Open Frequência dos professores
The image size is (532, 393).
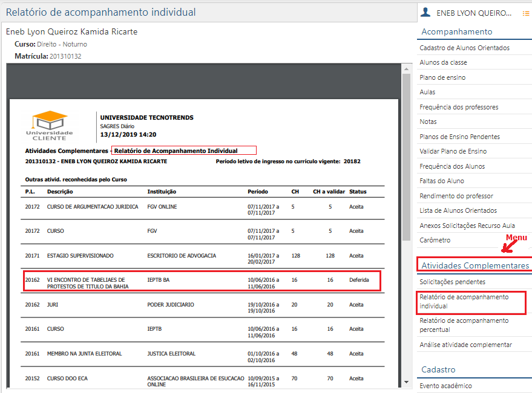pyautogui.click(x=458, y=107)
